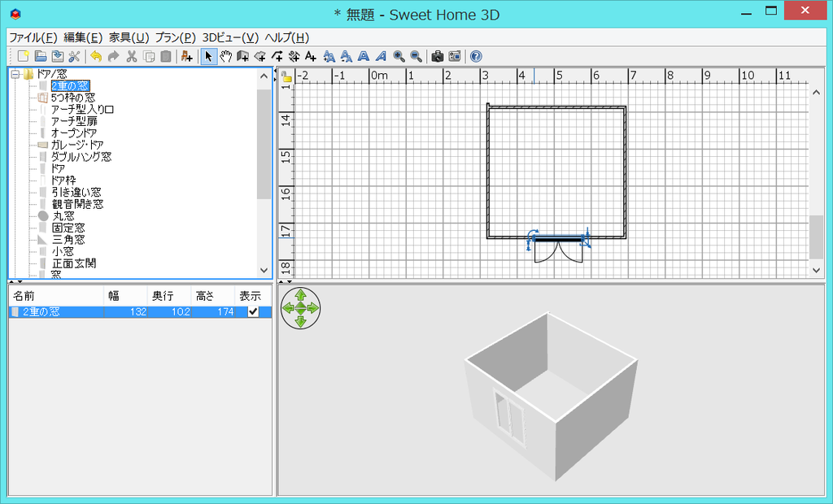
Task: Choose the Create walls tool
Action: coord(242,56)
